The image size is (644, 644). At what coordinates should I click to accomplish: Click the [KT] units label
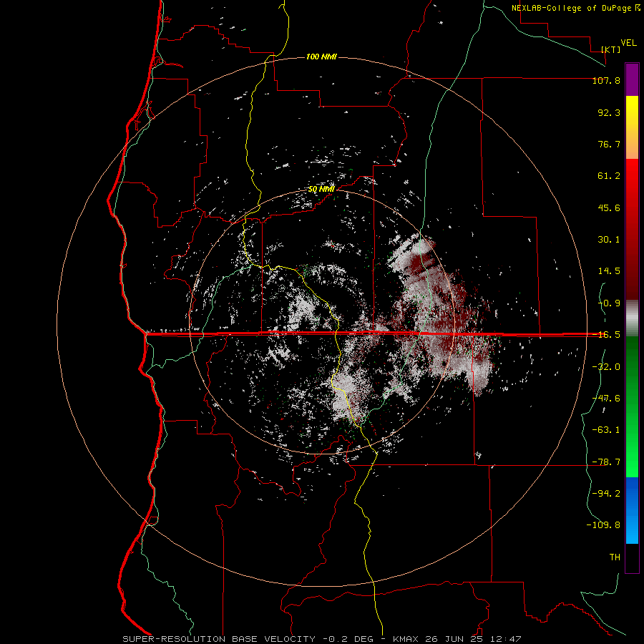pyautogui.click(x=611, y=49)
